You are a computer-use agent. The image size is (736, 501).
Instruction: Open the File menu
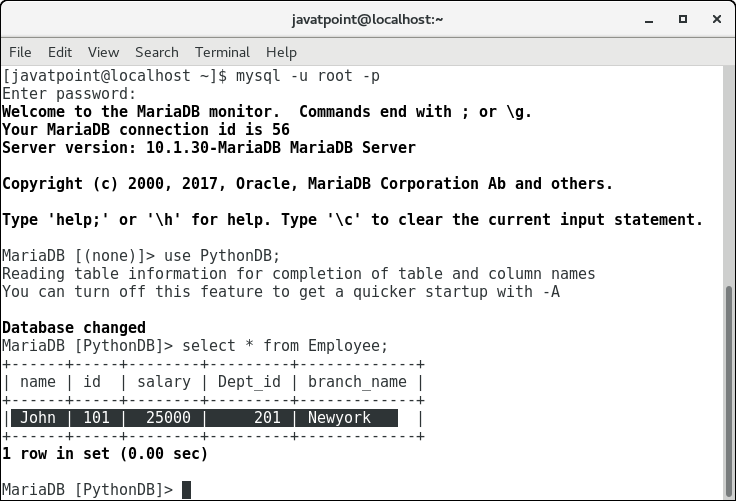click(20, 52)
